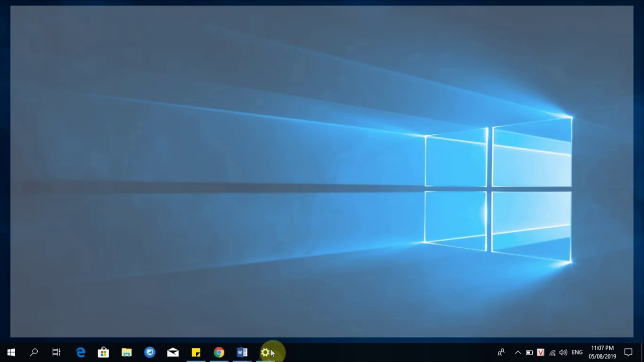Open taskbar search magnifier

[34, 352]
